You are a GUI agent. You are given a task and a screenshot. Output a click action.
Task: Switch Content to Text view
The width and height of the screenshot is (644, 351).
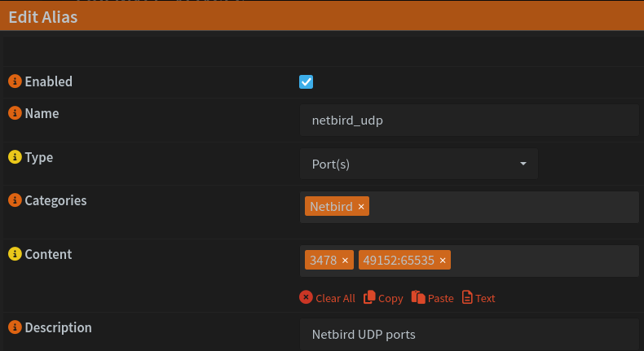[479, 298]
